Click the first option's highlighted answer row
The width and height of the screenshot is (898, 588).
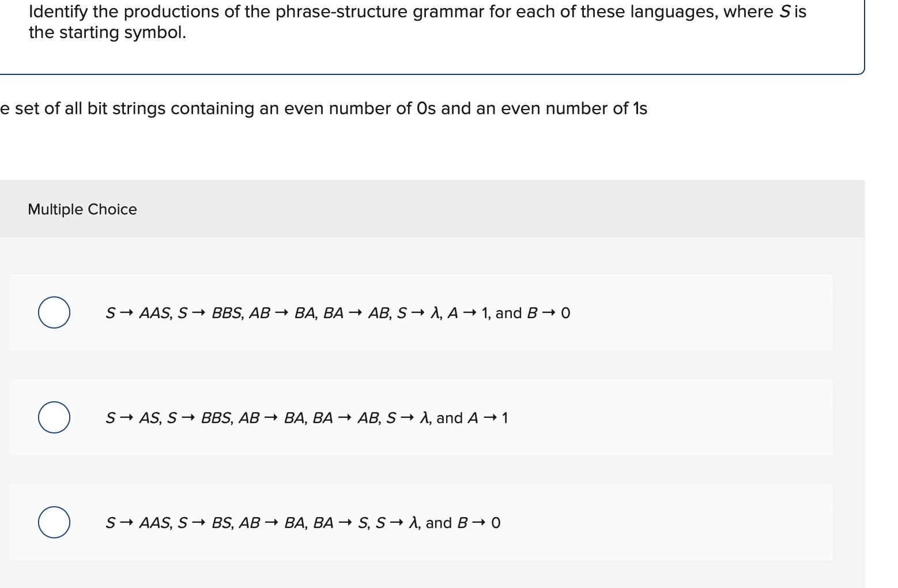click(421, 313)
